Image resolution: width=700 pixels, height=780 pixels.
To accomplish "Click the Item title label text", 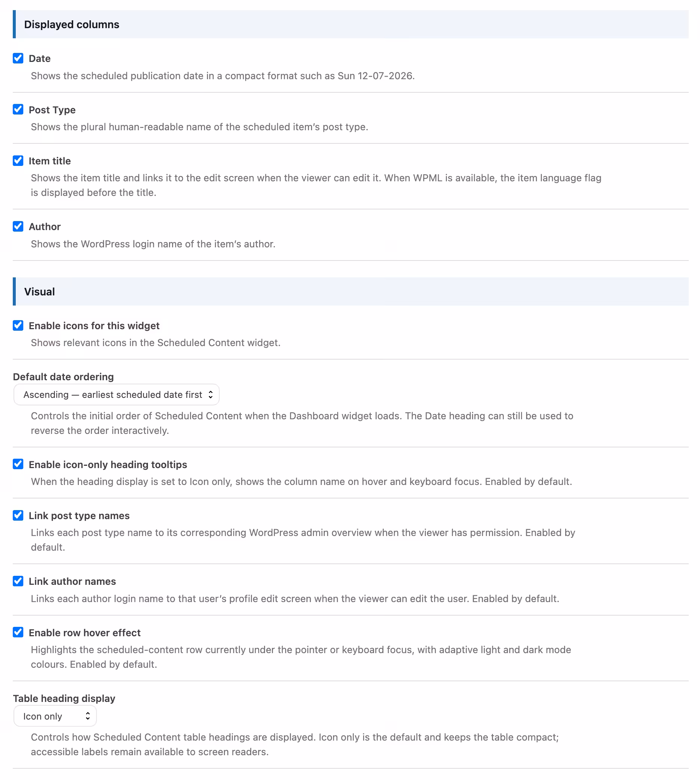I will [50, 161].
